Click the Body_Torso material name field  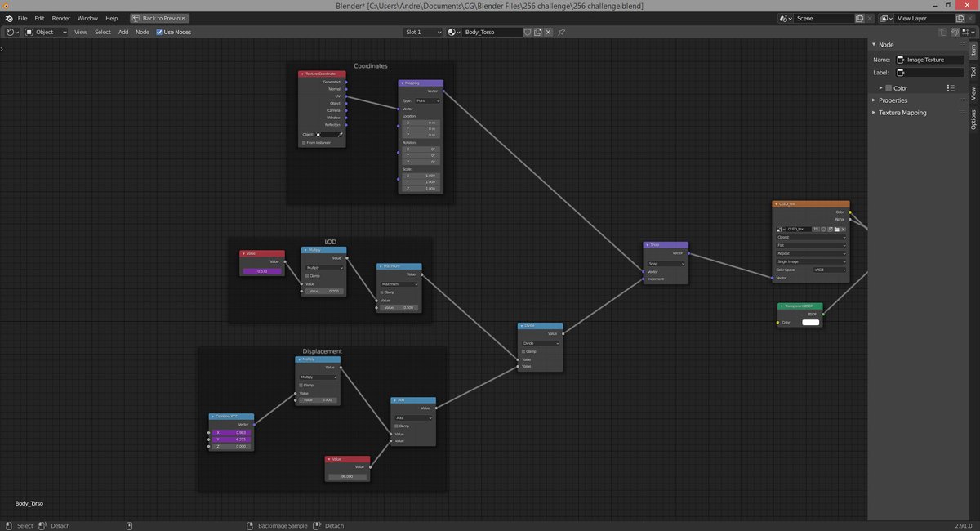click(492, 32)
